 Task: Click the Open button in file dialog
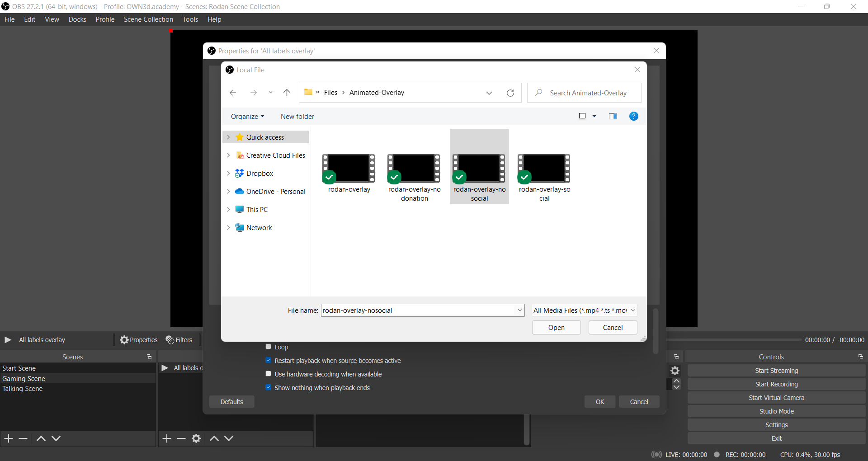(x=556, y=328)
